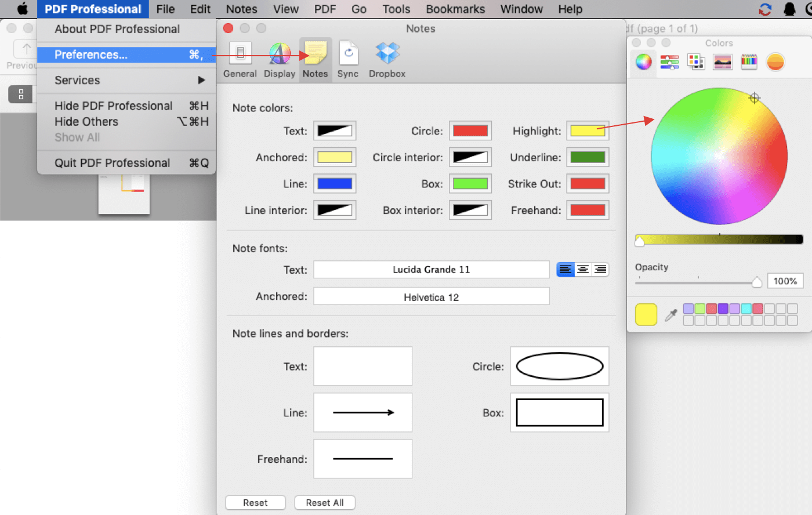Align note text left
The width and height of the screenshot is (812, 515).
(565, 269)
